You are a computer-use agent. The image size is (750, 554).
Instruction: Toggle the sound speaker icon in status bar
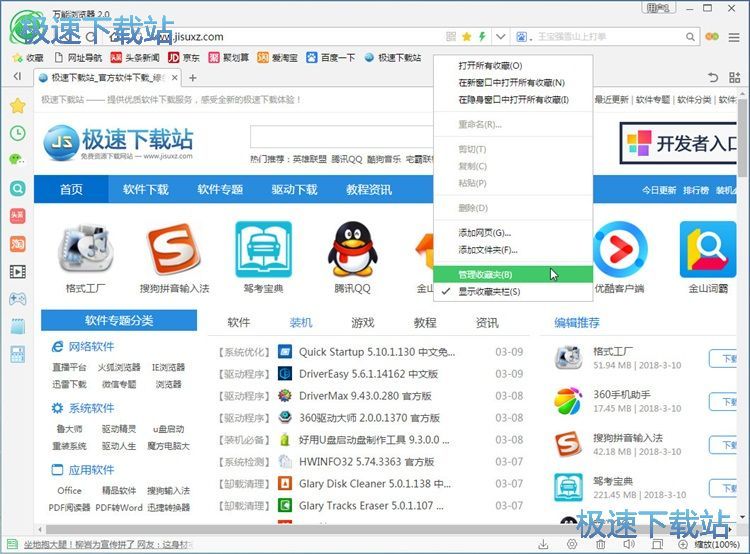tap(629, 544)
